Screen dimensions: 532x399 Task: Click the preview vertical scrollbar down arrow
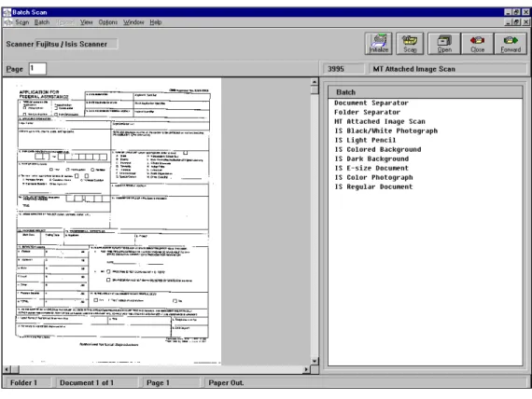(x=315, y=361)
